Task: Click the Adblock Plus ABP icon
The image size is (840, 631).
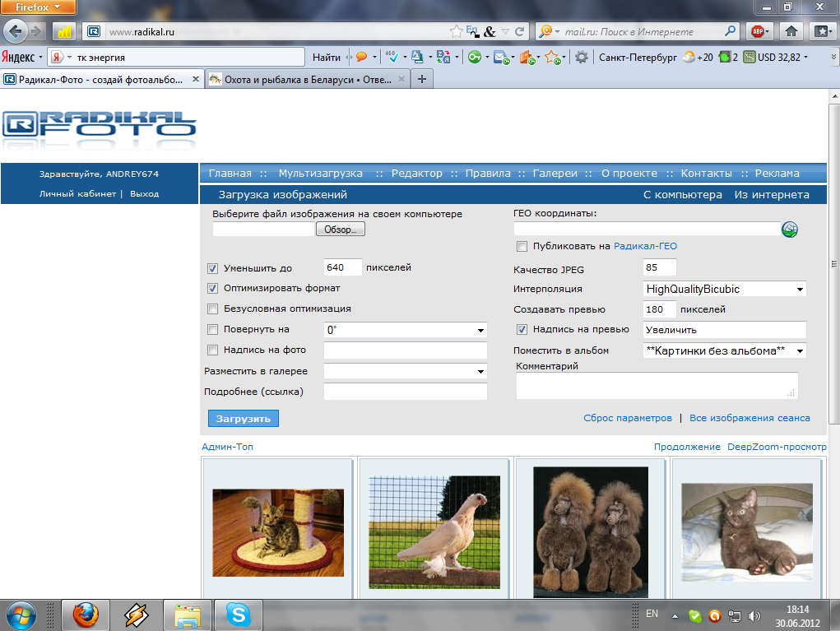Action: (x=757, y=32)
